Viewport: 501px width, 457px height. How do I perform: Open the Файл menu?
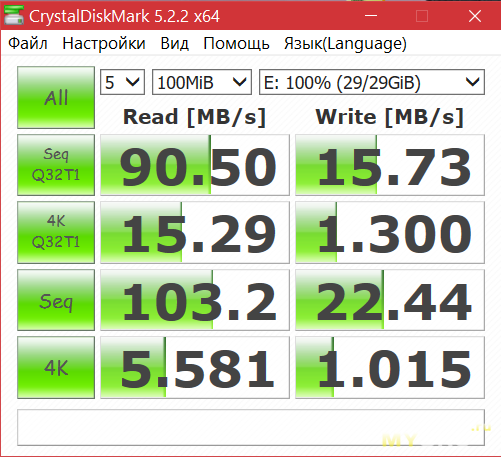tap(28, 44)
